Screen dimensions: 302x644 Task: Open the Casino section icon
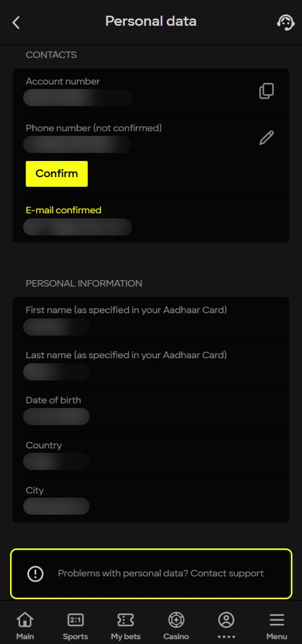(176, 620)
